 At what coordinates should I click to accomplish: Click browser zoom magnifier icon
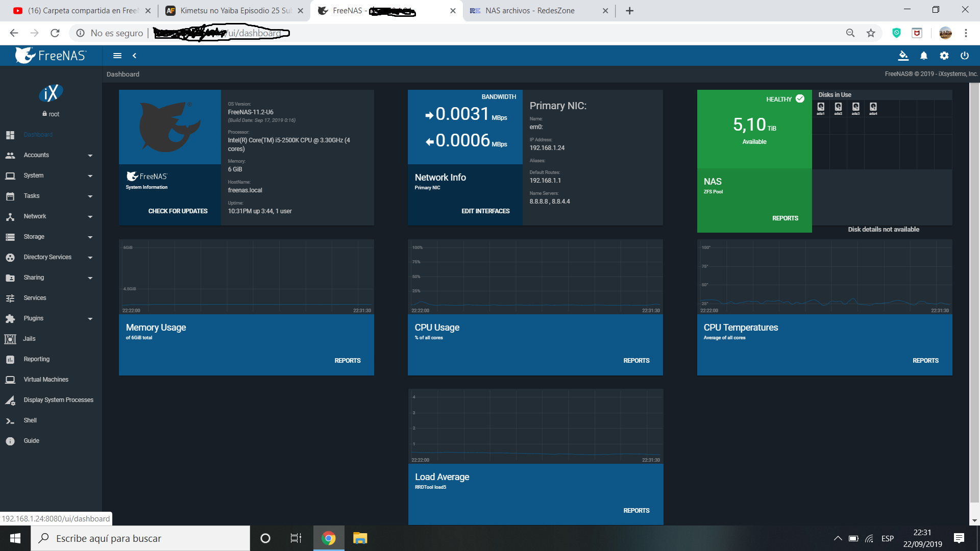(850, 33)
